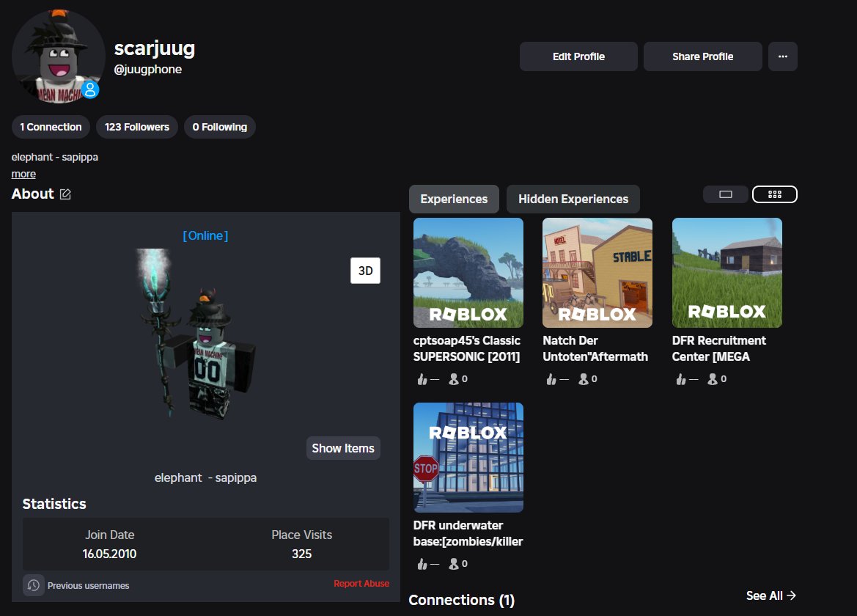Open the Edit Profile dialog
Image resolution: width=857 pixels, height=616 pixels.
tap(578, 56)
